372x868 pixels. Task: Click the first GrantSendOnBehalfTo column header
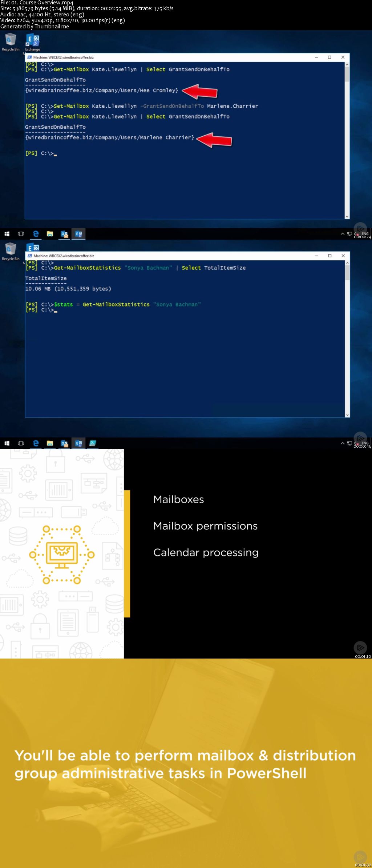(55, 80)
